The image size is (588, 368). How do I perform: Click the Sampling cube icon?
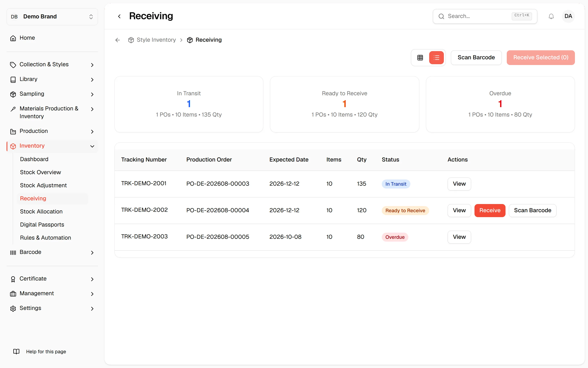pyautogui.click(x=13, y=94)
